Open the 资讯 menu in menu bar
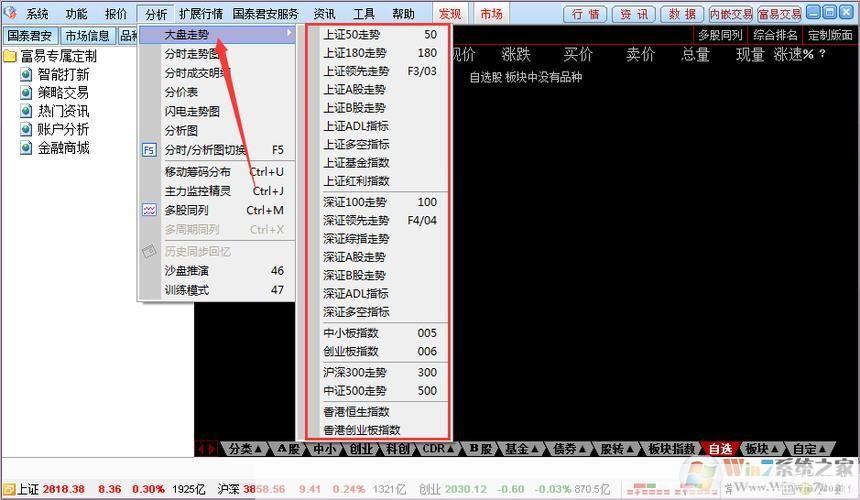The height and width of the screenshot is (500, 860). tap(324, 14)
